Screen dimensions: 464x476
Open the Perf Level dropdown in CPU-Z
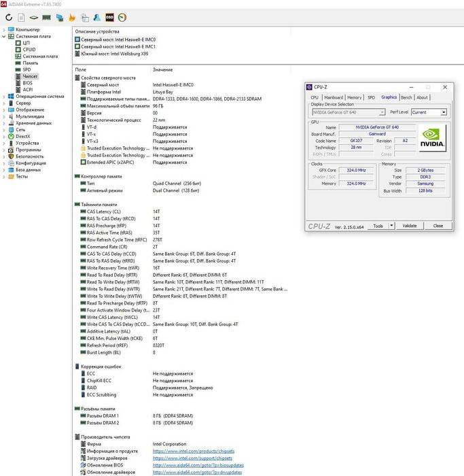pos(429,112)
